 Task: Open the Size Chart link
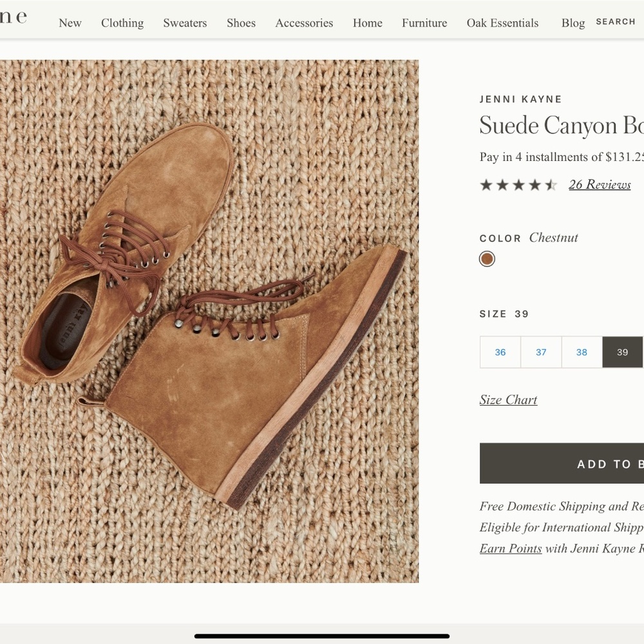point(508,400)
